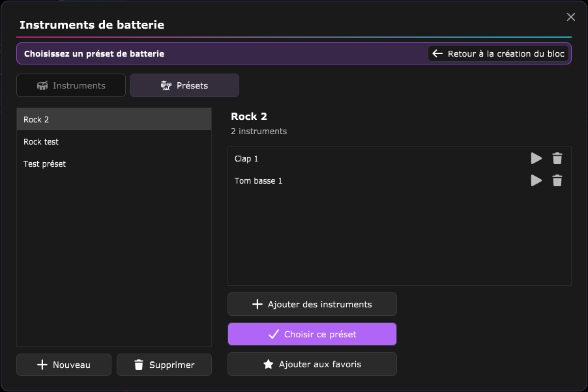588x392 pixels.
Task: Remove Tom basse 1 with trash icon
Action: pos(557,180)
